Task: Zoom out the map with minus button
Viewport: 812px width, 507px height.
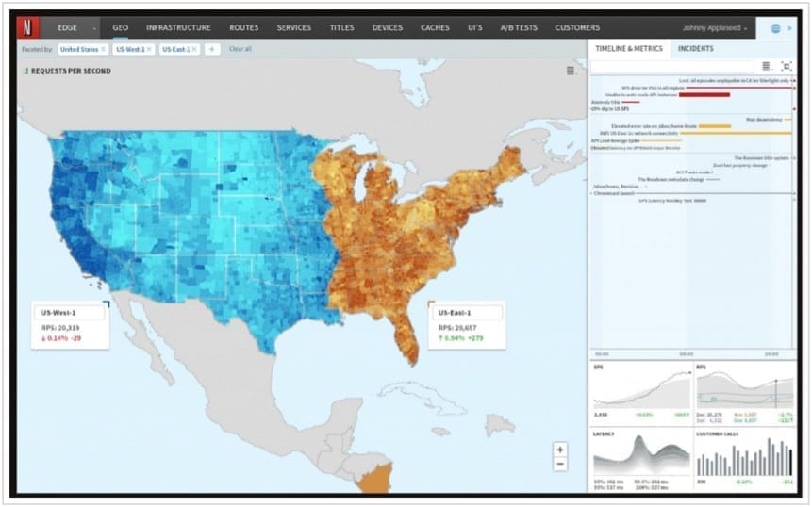Action: pyautogui.click(x=560, y=464)
